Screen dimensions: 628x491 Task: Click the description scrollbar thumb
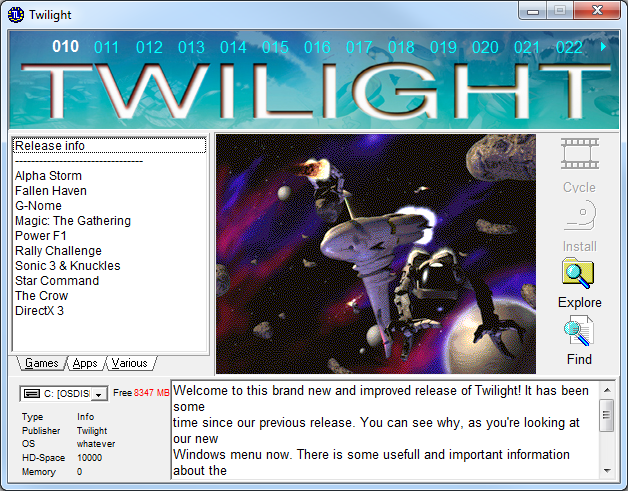606,415
